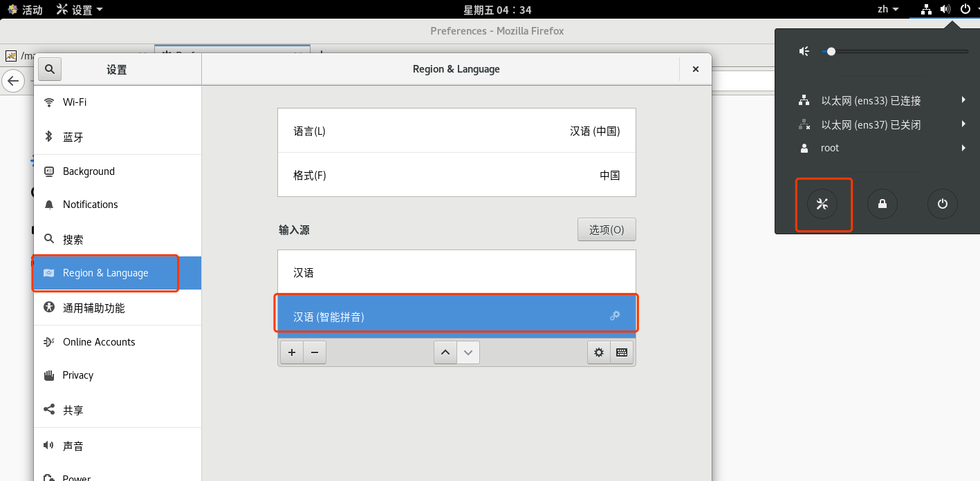Expand the 以太网 (ens33) connection details
980x481 pixels.
(963, 100)
